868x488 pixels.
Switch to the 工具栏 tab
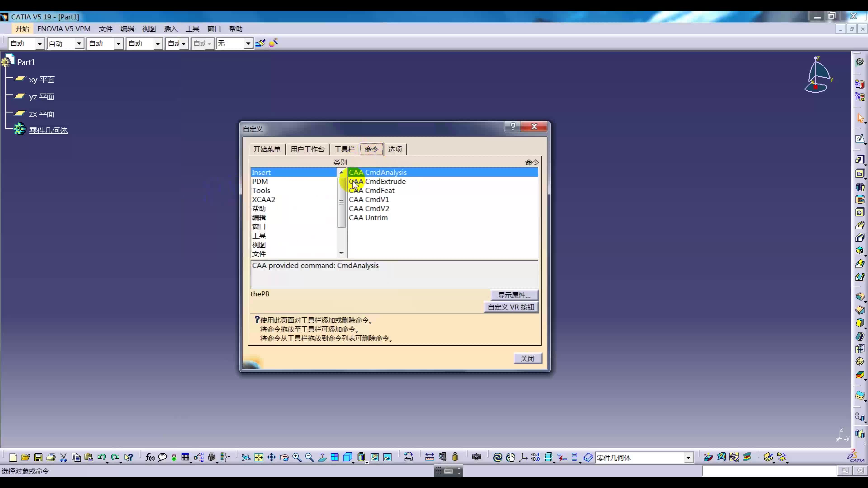pyautogui.click(x=344, y=149)
